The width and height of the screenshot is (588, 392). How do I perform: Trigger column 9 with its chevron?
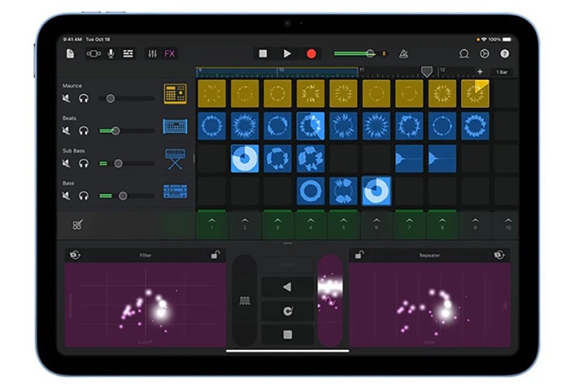tap(475, 224)
